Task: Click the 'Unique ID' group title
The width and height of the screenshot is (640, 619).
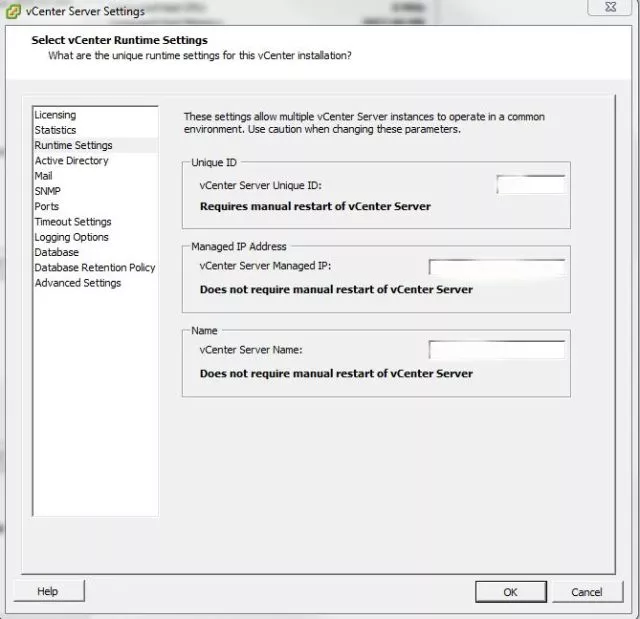Action: click(214, 162)
